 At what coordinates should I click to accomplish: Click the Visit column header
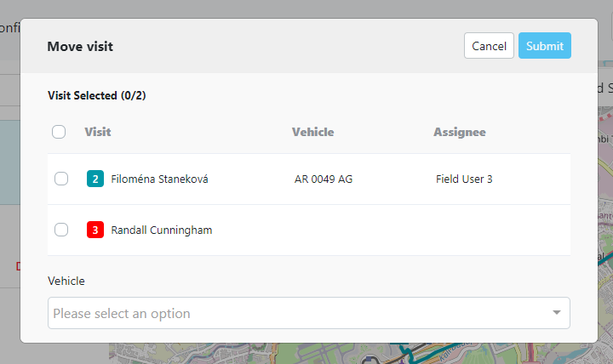pyautogui.click(x=98, y=132)
